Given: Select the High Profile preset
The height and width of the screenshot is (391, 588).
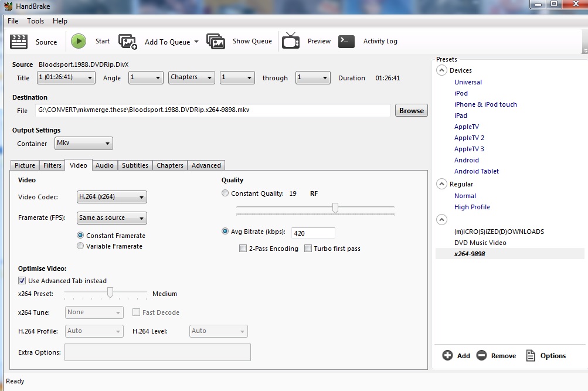Looking at the screenshot, I should tap(472, 207).
